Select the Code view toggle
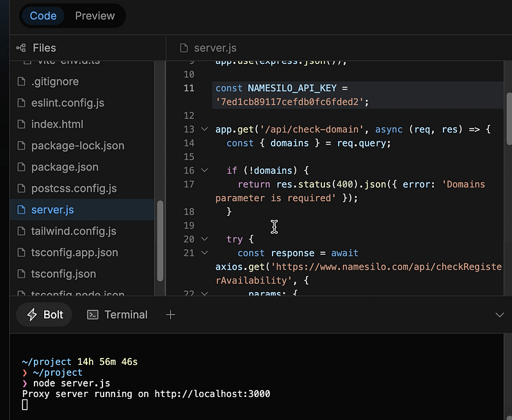Image resolution: width=512 pixels, height=420 pixels. point(43,16)
